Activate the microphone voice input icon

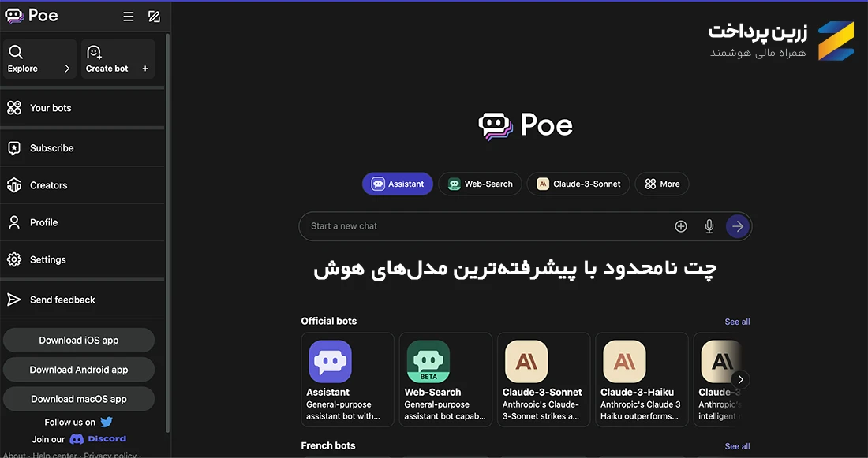[709, 225]
